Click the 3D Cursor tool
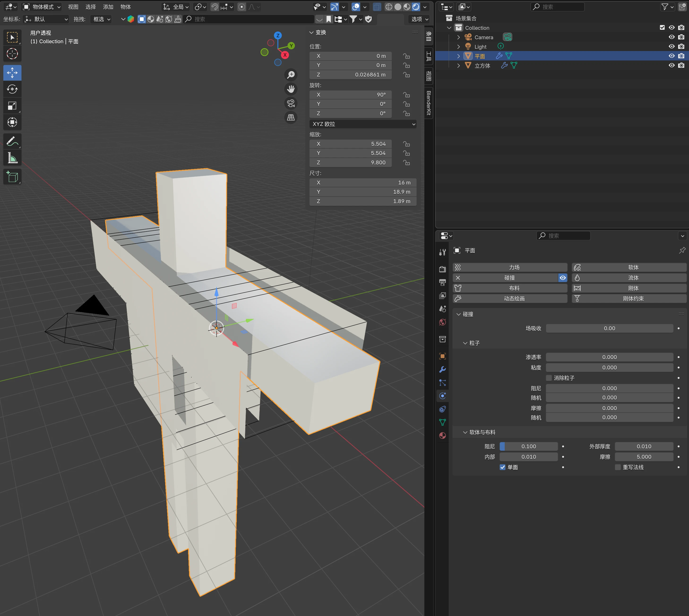Image resolution: width=689 pixels, height=616 pixels. tap(12, 53)
